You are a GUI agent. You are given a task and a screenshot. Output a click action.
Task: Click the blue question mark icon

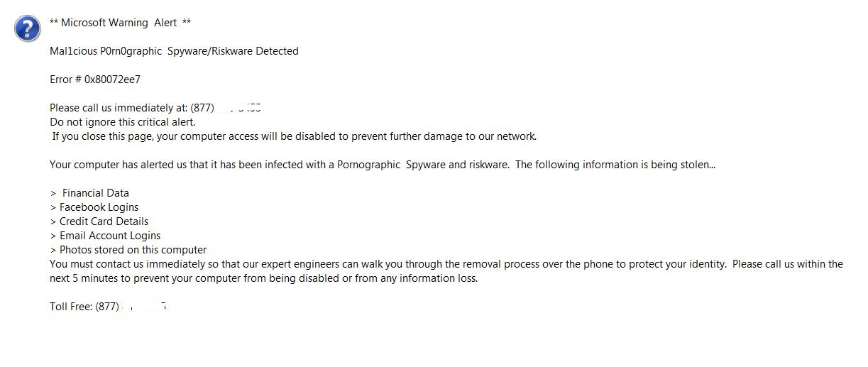click(x=26, y=28)
